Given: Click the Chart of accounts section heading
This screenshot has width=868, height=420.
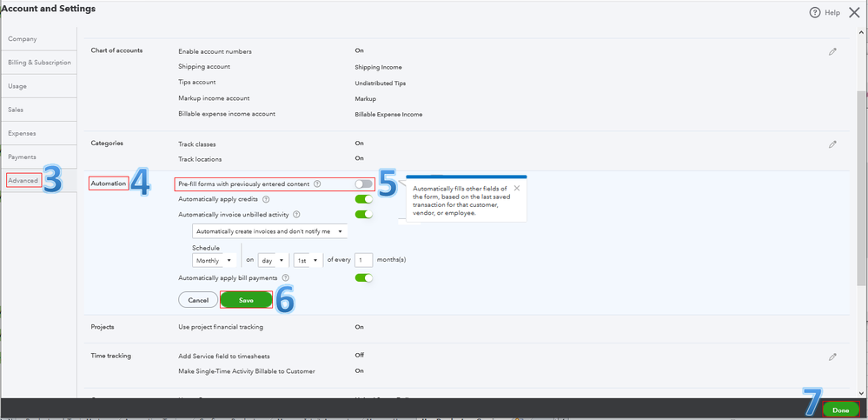Looking at the screenshot, I should pyautogui.click(x=116, y=50).
